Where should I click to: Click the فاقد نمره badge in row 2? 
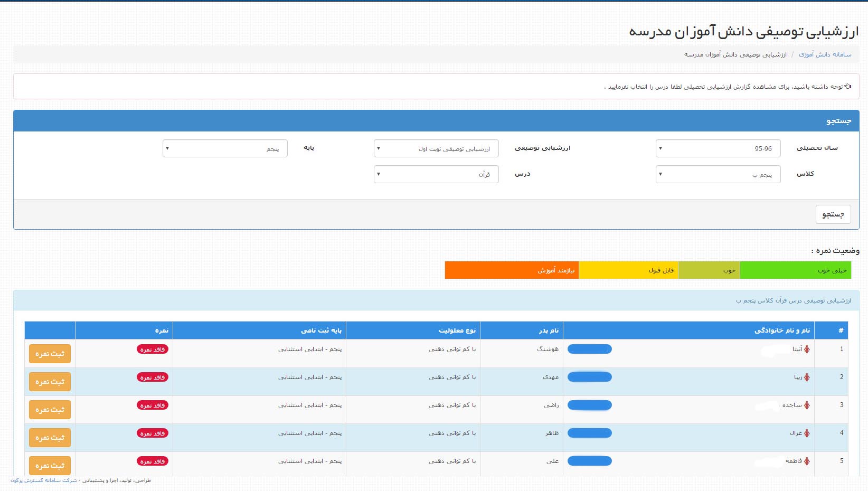[x=153, y=377]
